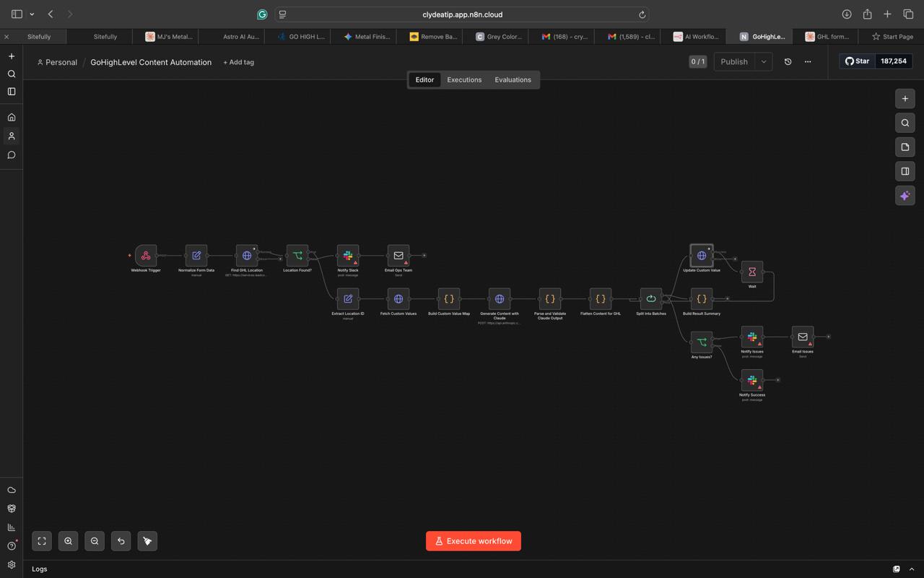
Task: Select the Notify Slack node
Action: [x=348, y=256]
